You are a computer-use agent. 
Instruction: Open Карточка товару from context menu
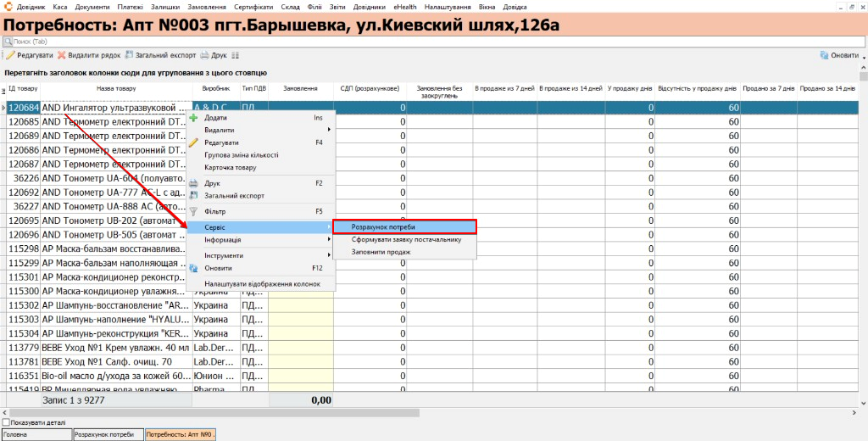point(261,167)
